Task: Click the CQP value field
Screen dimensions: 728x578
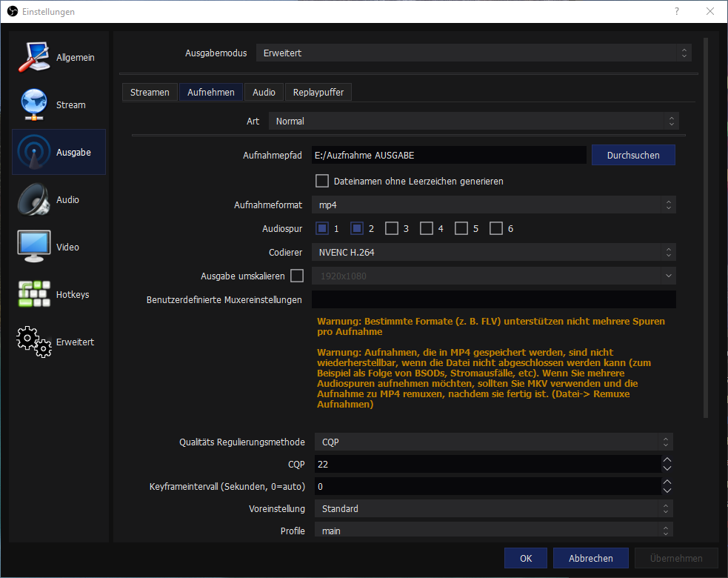Action: (488, 464)
